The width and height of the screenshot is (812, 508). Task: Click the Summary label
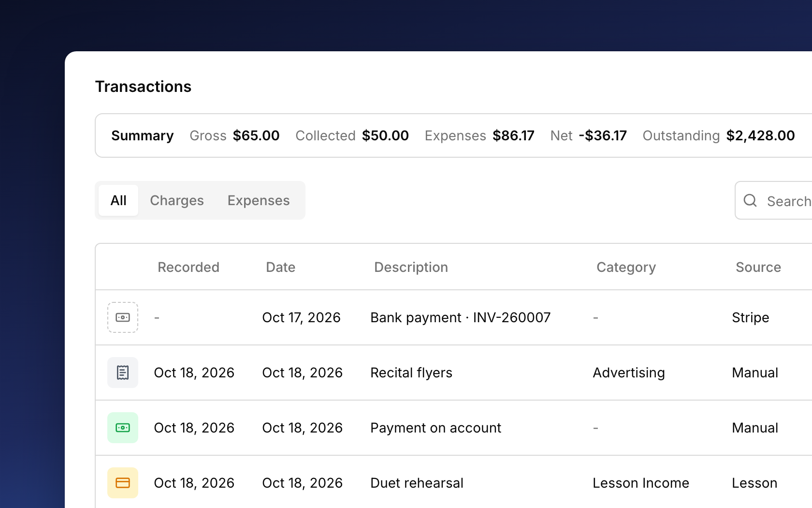pyautogui.click(x=143, y=135)
